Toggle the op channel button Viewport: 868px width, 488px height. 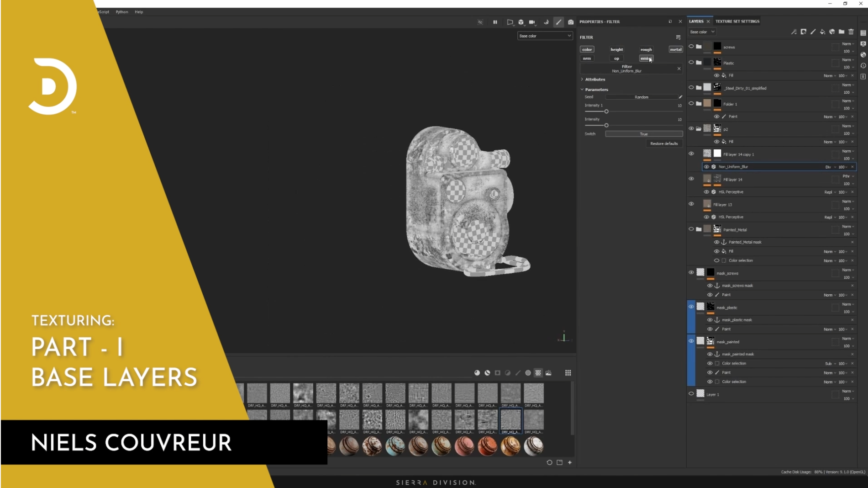pos(617,58)
